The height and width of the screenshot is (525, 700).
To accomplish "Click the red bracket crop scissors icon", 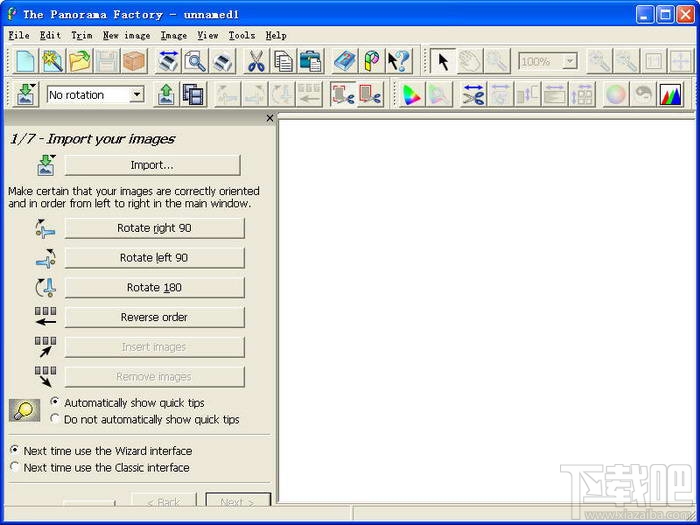I will coord(342,94).
